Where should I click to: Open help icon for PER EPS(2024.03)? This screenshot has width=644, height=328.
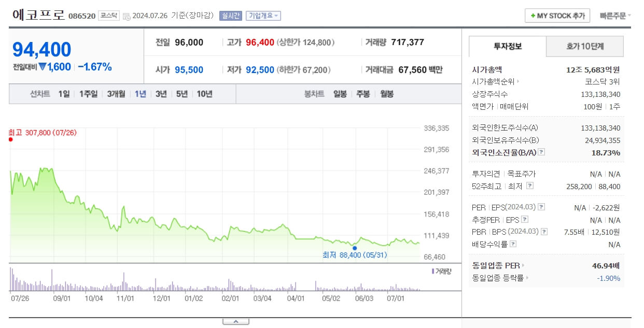tap(541, 207)
